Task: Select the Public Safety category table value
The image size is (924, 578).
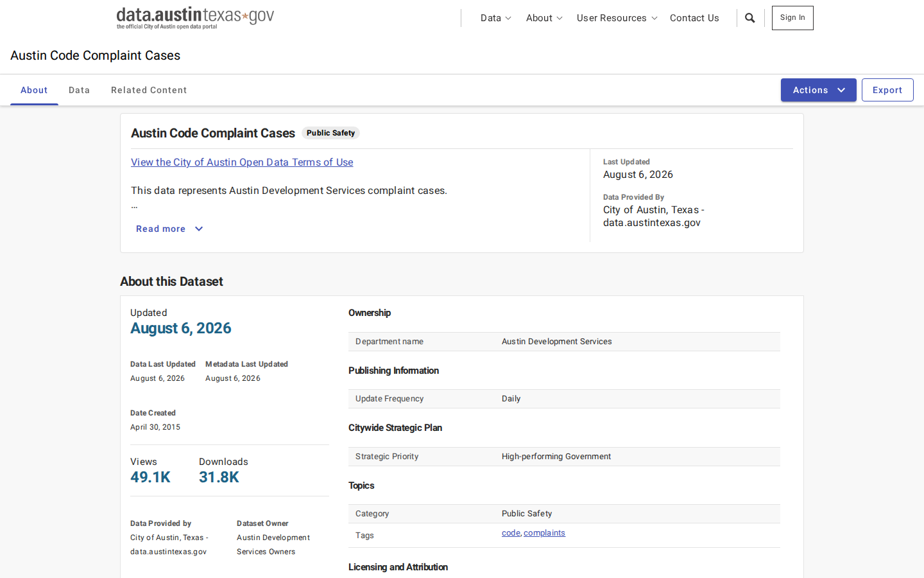Action: (527, 514)
